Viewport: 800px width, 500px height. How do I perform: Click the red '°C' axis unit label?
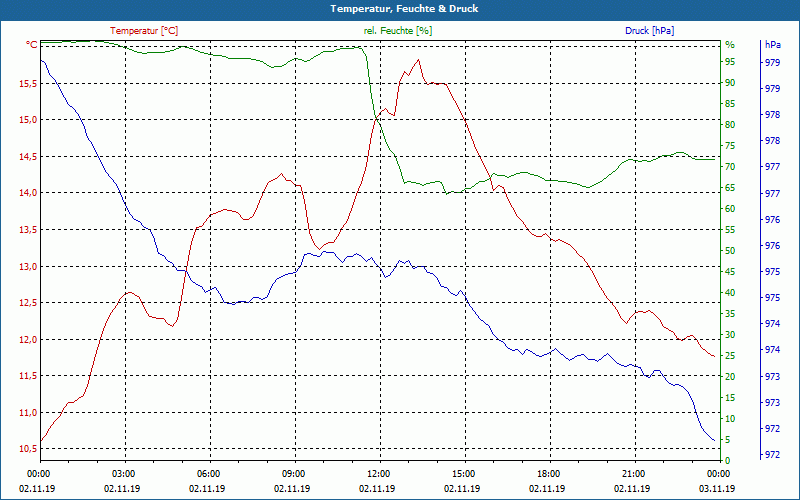[32, 45]
